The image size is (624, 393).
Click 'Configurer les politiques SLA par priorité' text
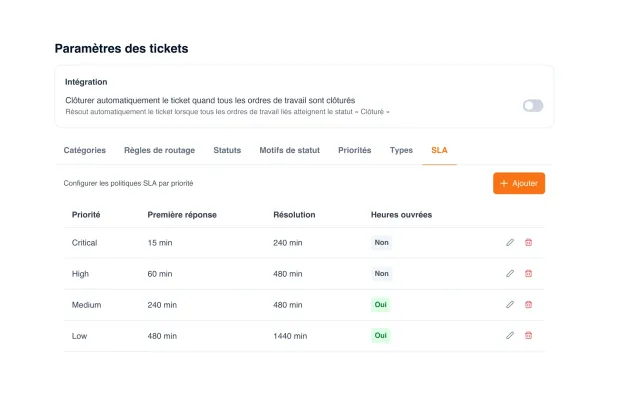point(128,183)
